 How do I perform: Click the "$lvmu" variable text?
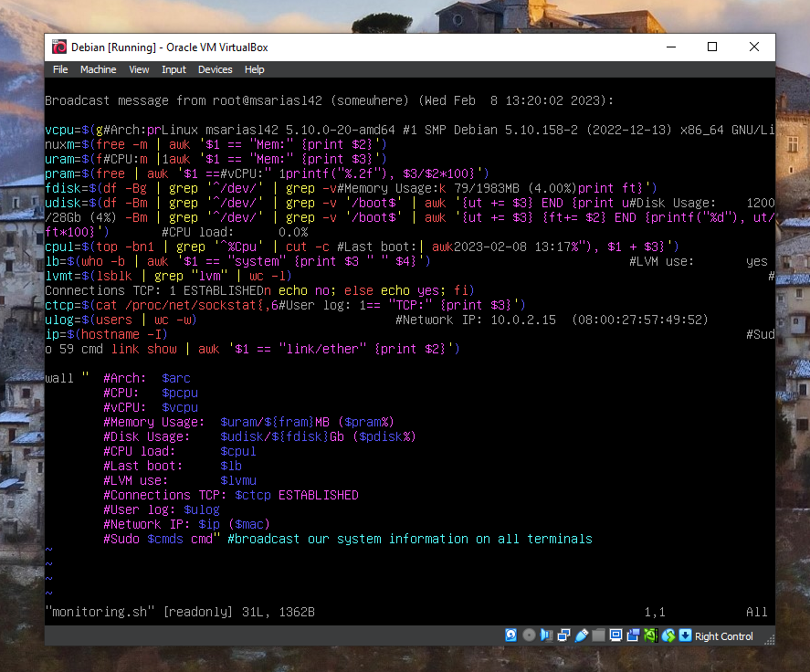click(238, 480)
